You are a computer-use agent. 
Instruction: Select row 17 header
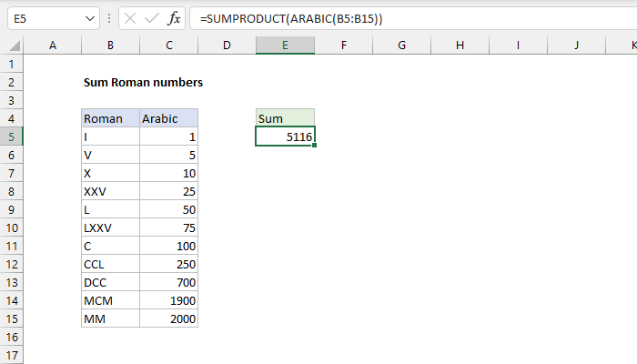click(11, 355)
